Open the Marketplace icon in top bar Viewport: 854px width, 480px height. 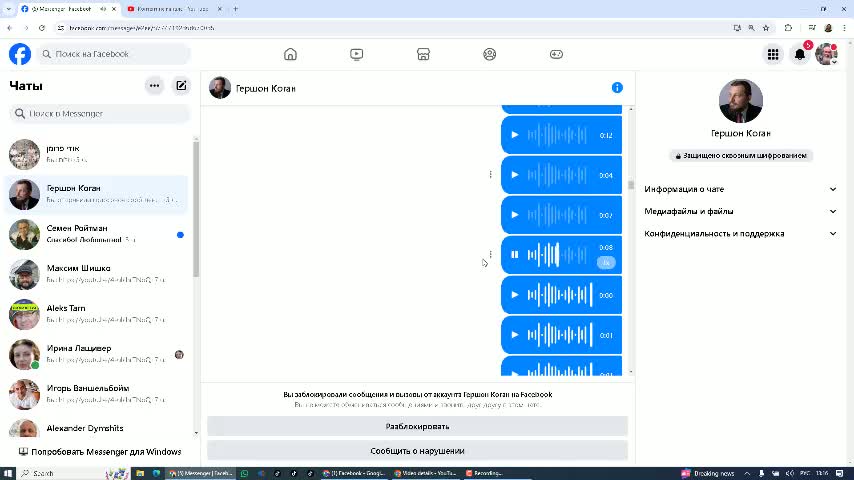click(423, 54)
